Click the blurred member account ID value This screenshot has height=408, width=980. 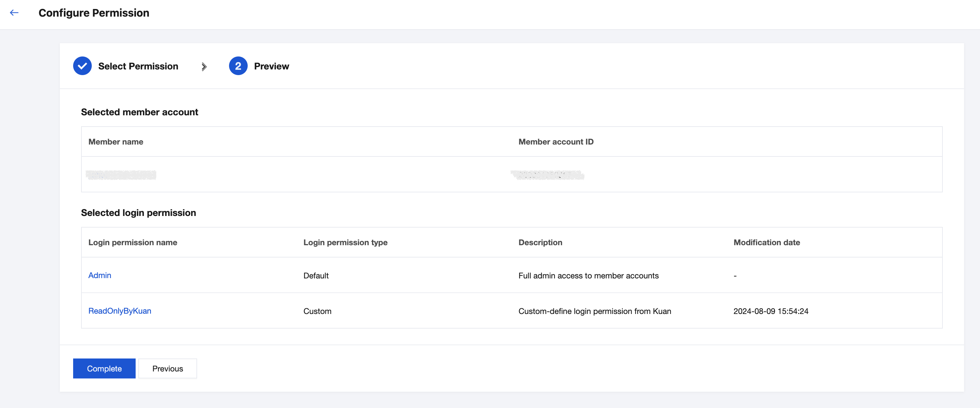548,175
